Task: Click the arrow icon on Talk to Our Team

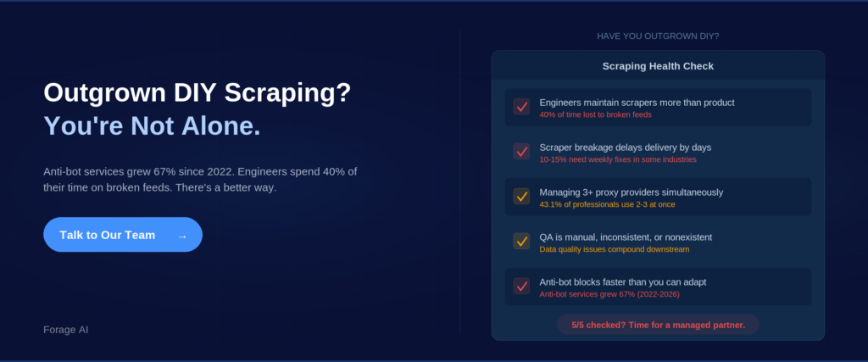Action: (182, 236)
